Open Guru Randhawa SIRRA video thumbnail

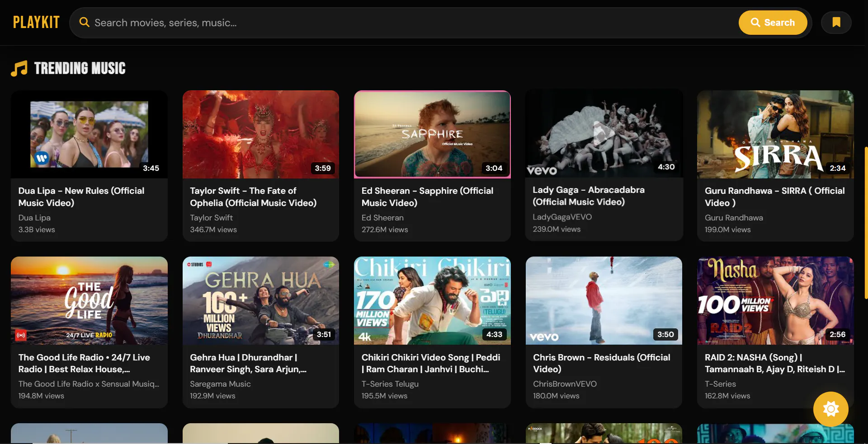[x=775, y=134]
